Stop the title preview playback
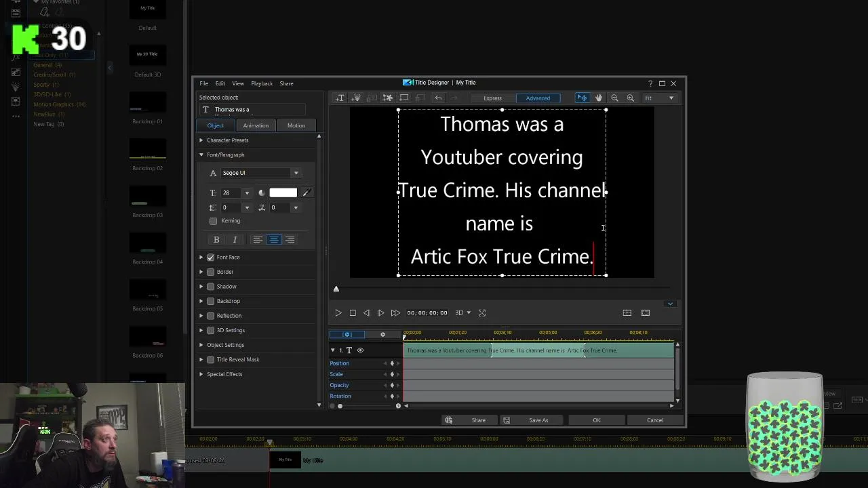Screen dimensions: 868x488 click(x=353, y=312)
